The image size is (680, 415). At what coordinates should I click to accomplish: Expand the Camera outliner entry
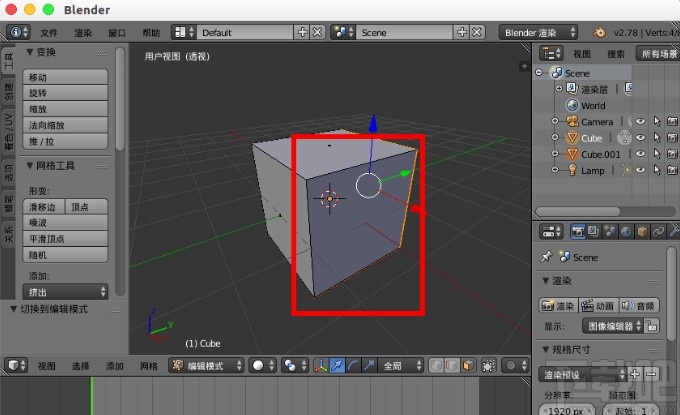coord(555,121)
